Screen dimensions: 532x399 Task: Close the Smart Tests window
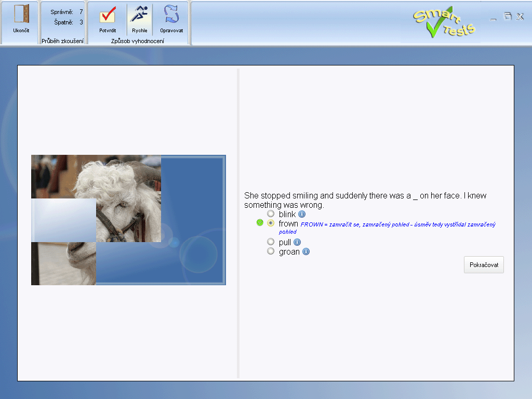click(x=520, y=17)
